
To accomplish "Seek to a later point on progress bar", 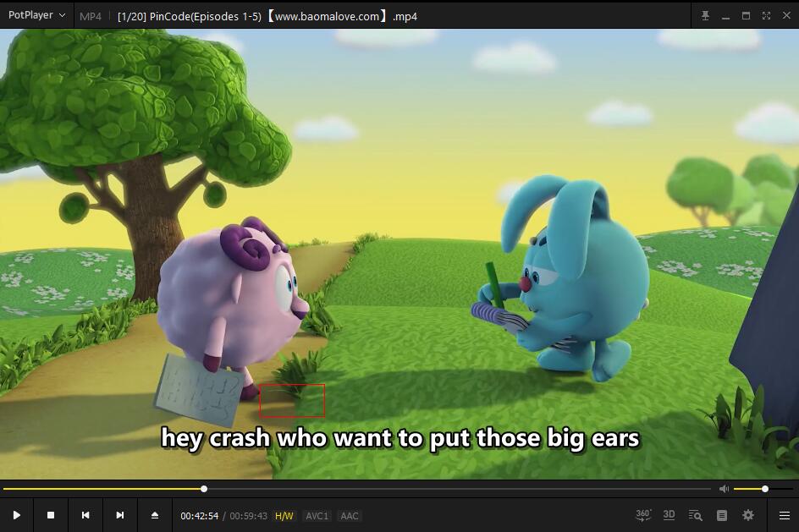I will pyautogui.click(x=457, y=489).
